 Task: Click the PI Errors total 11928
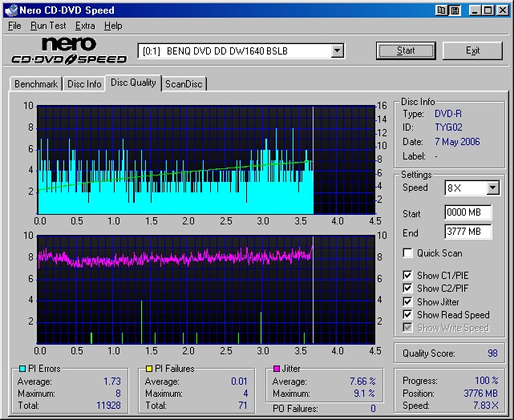(x=108, y=406)
